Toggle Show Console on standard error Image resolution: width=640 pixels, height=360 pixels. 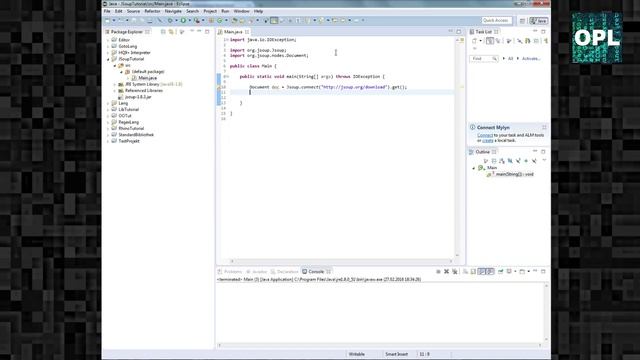click(x=490, y=271)
